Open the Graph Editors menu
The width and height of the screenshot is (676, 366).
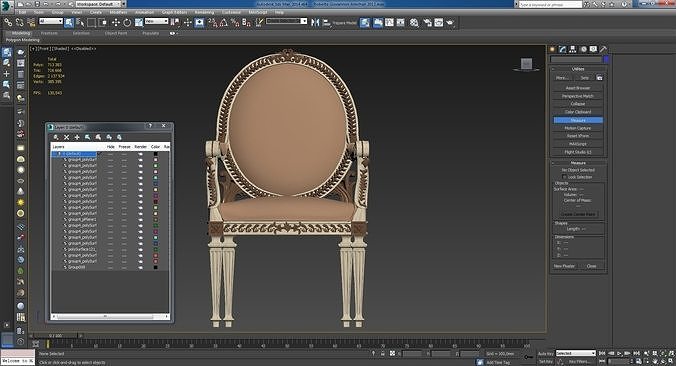point(174,13)
